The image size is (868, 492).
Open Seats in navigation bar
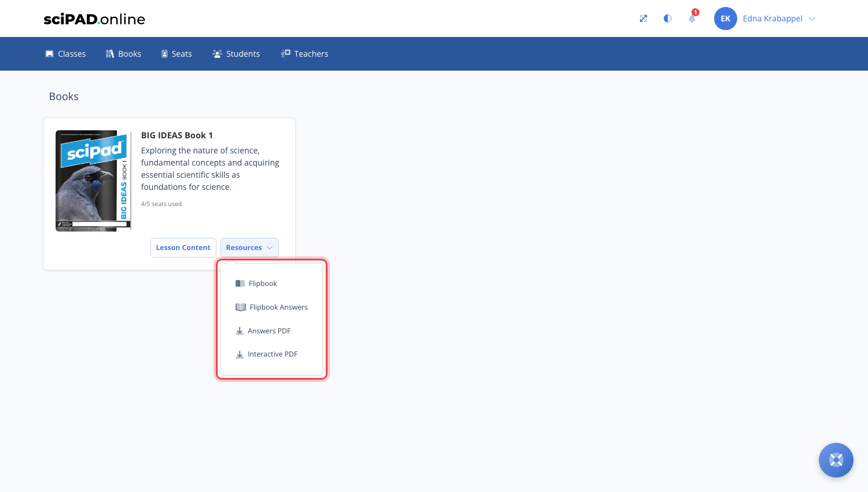(x=176, y=54)
